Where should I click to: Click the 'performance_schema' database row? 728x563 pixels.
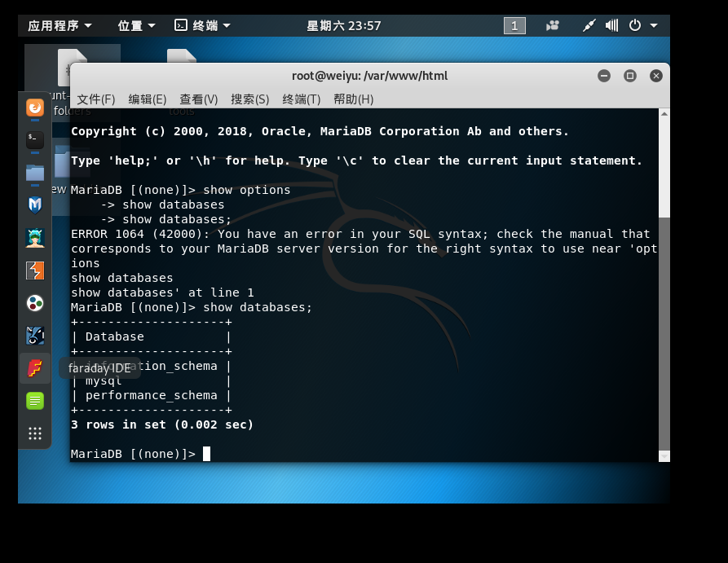(151, 395)
